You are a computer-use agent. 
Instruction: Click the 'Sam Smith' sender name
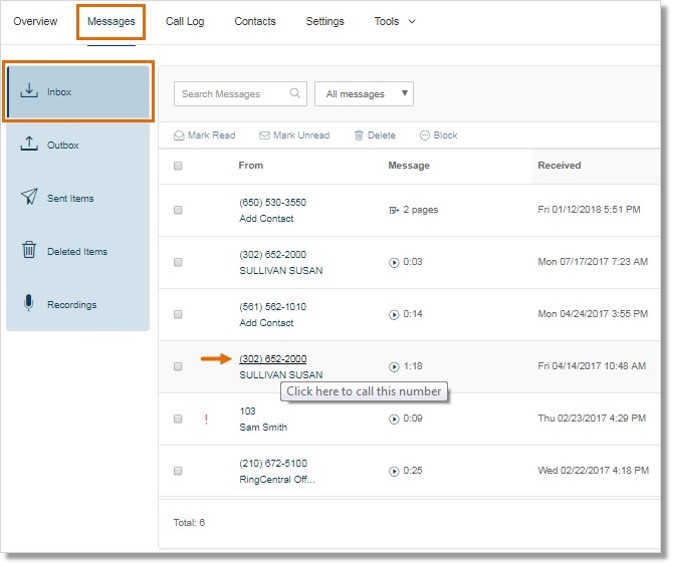[264, 427]
